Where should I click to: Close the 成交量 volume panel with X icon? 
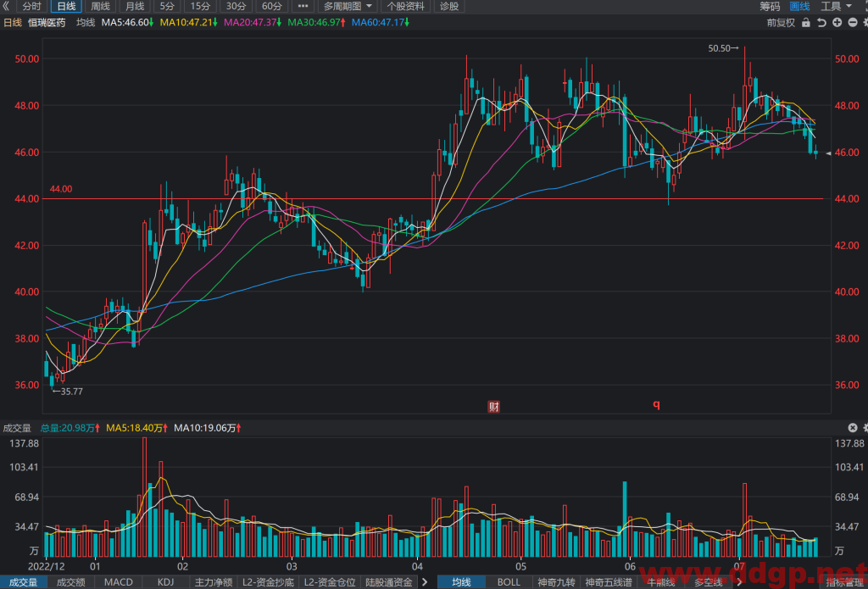coord(853,427)
